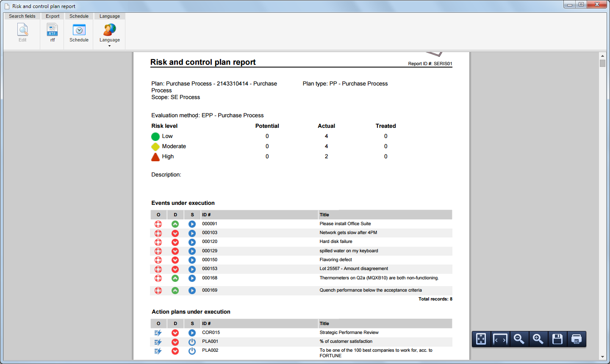Screen dimensions: 610x364
Task: Zoom in the report
Action: pyautogui.click(x=538, y=339)
